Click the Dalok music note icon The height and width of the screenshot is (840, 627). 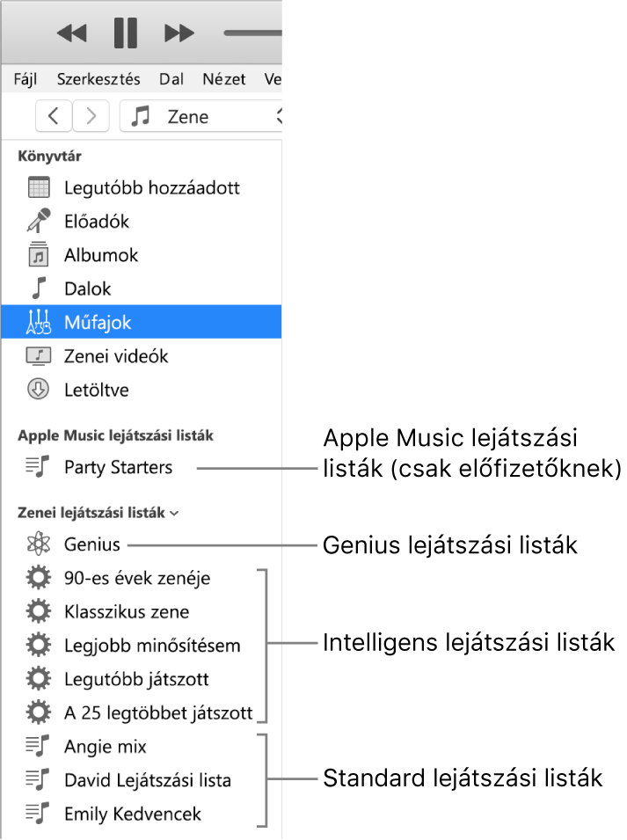37,289
